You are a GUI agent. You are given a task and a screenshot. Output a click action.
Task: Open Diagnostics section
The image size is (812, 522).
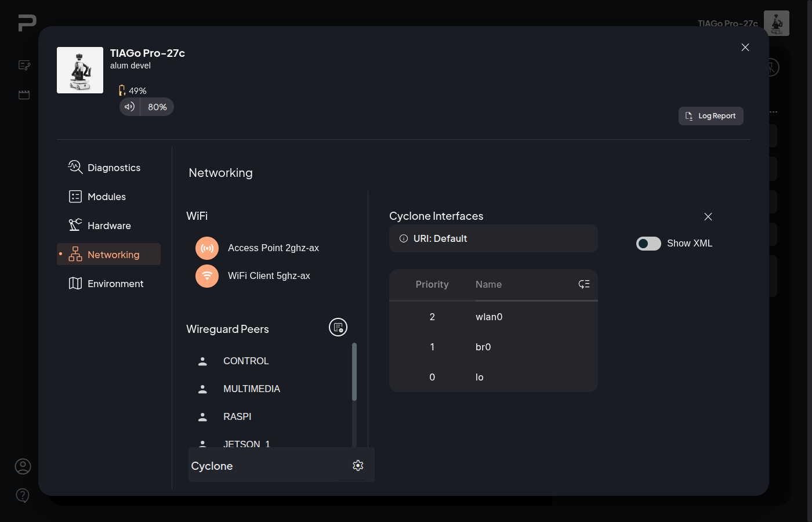(108, 168)
